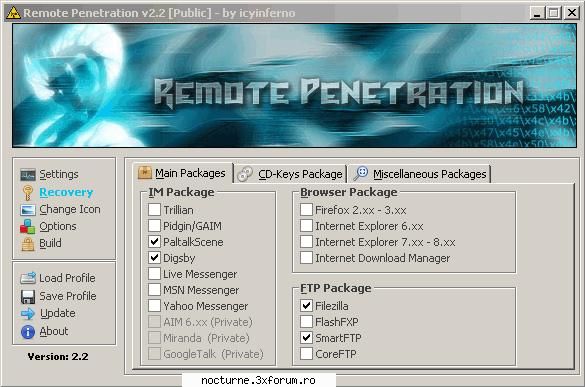Click the Miscellaneous Packages magnifier icon
The height and width of the screenshot is (387, 585).
[x=361, y=174]
